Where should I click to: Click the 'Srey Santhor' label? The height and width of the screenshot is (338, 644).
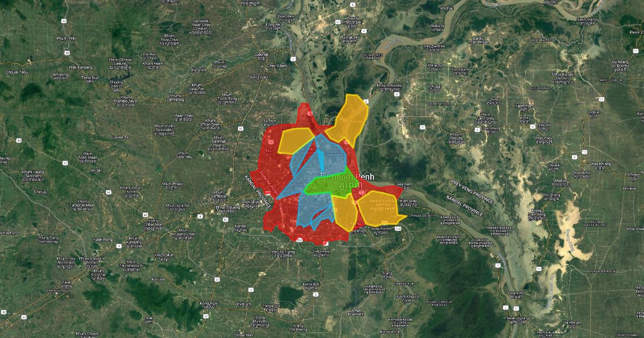[x=434, y=46]
